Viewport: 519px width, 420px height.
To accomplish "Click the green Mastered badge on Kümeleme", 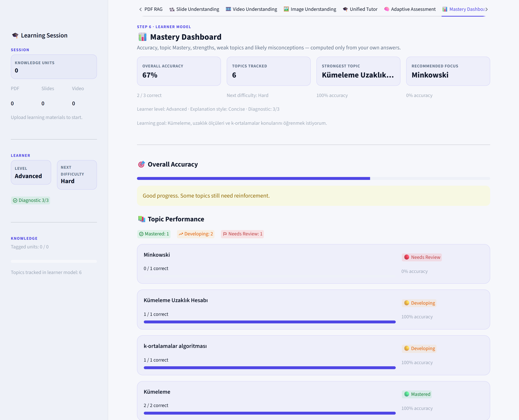I will tap(417, 394).
